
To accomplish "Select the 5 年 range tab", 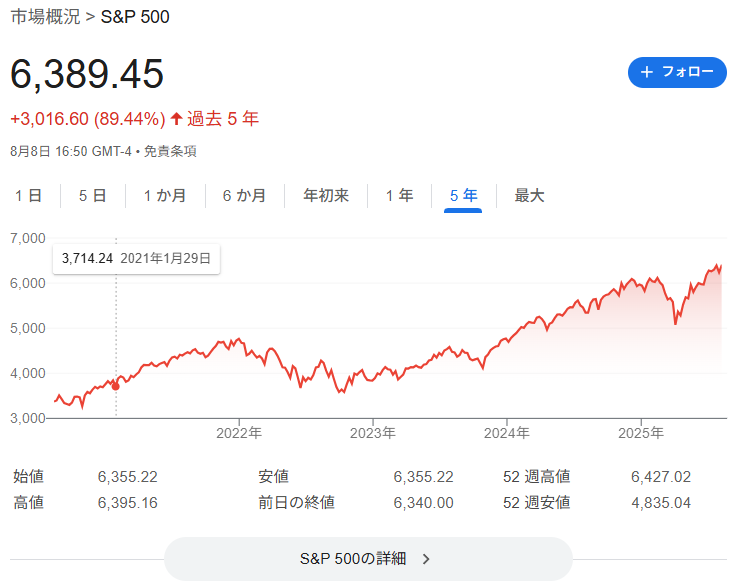I will [463, 195].
